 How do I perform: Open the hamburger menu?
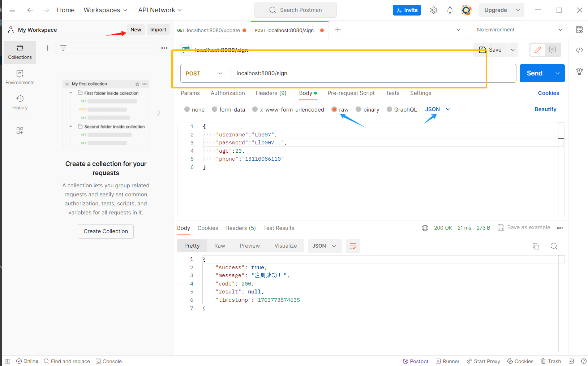12,10
